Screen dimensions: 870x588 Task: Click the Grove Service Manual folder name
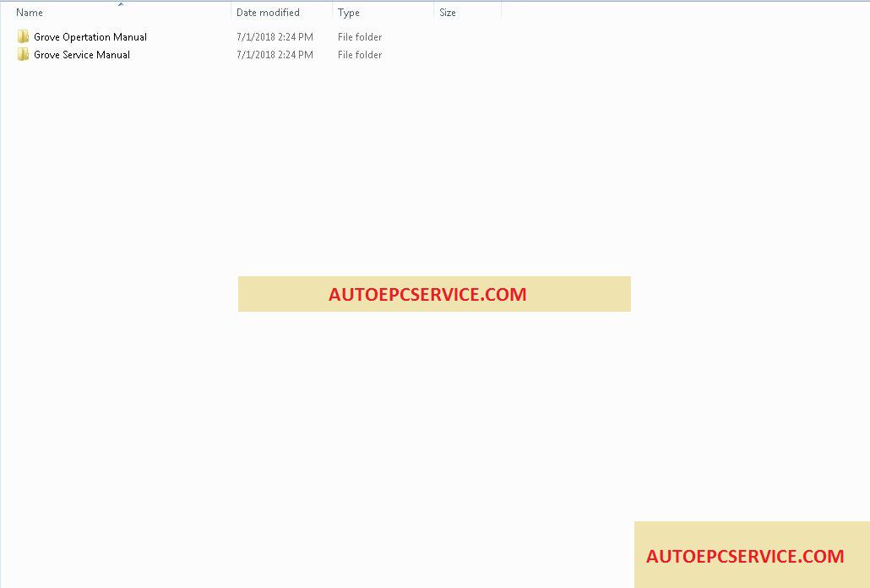point(82,55)
